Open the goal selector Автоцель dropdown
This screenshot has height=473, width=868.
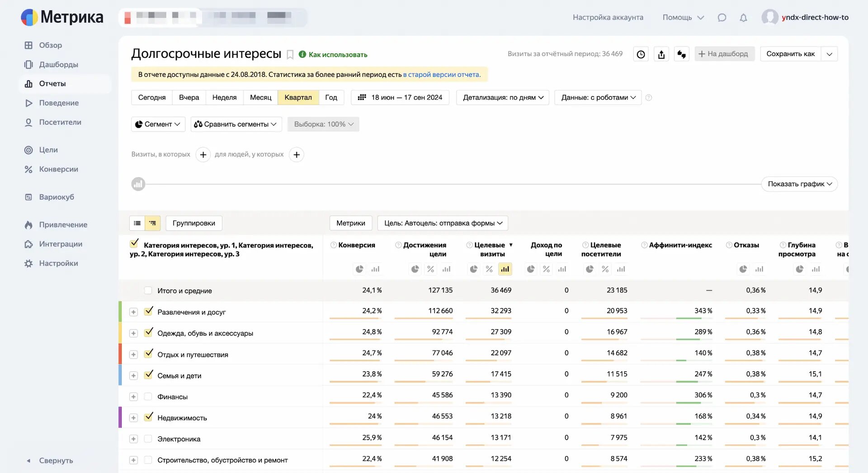point(443,223)
